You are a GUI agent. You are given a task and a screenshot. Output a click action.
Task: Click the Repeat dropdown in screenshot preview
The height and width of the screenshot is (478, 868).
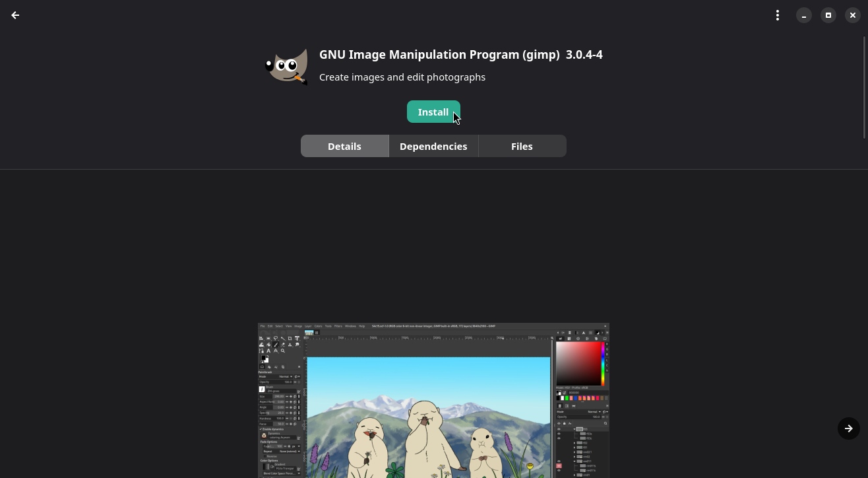pyautogui.click(x=288, y=452)
